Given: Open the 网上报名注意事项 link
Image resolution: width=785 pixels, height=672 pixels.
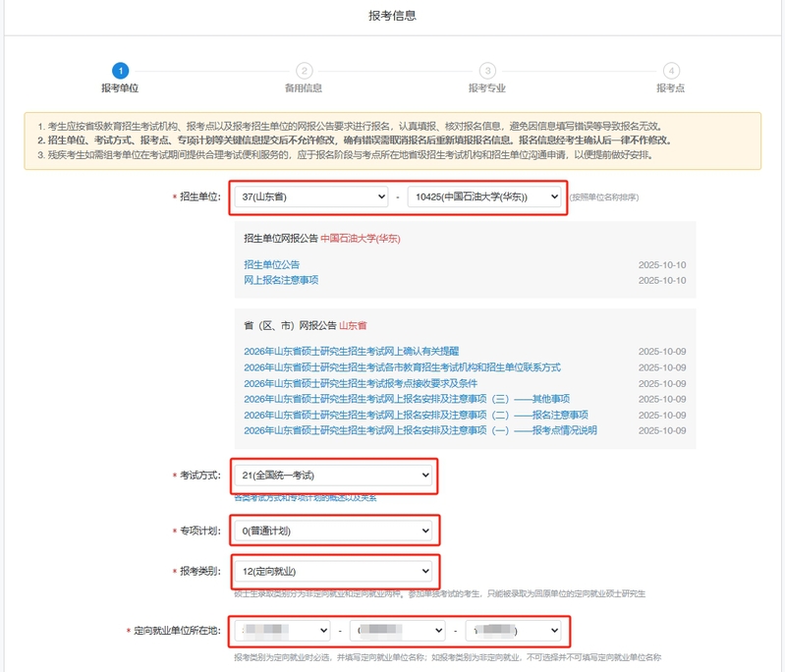Looking at the screenshot, I should click(x=281, y=280).
